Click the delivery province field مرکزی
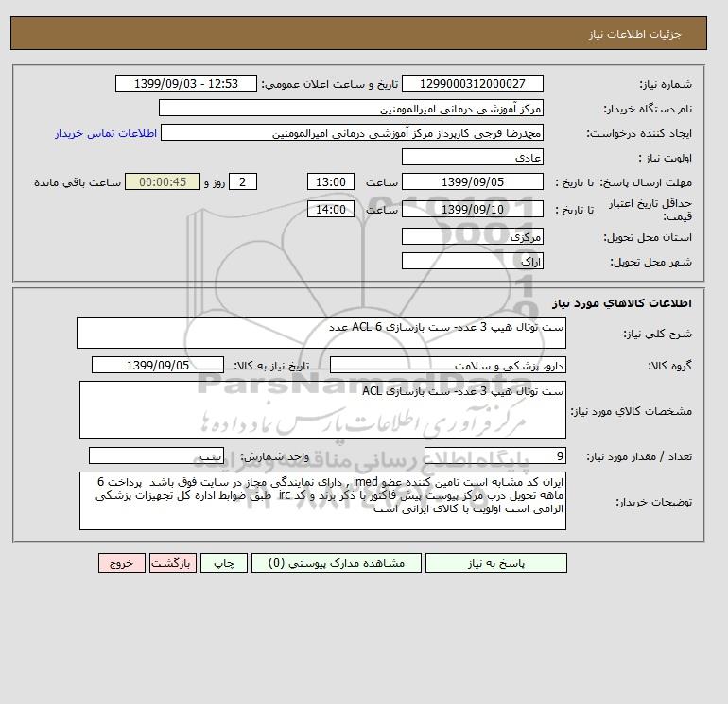 tap(472, 236)
